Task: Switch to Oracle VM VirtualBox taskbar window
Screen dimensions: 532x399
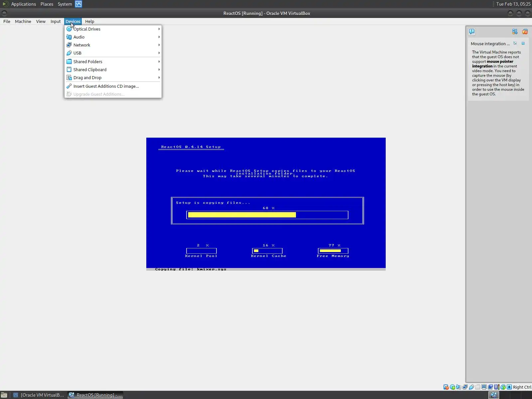Action: tap(39, 395)
